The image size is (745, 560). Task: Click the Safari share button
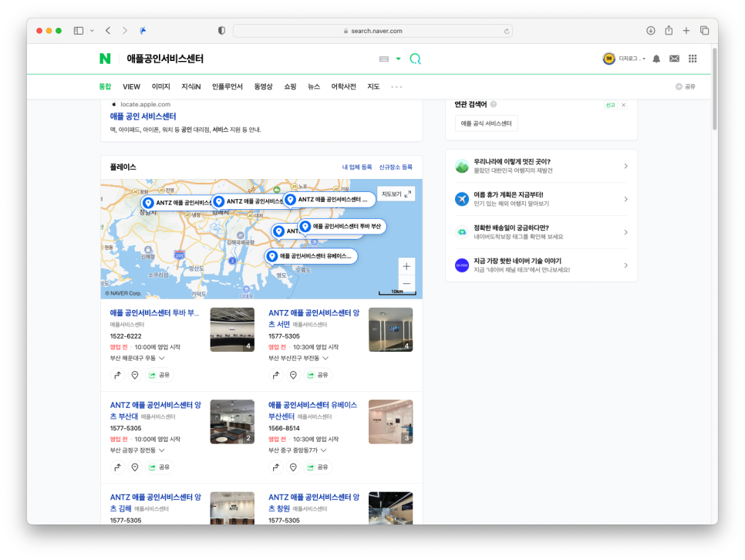pyautogui.click(x=669, y=30)
